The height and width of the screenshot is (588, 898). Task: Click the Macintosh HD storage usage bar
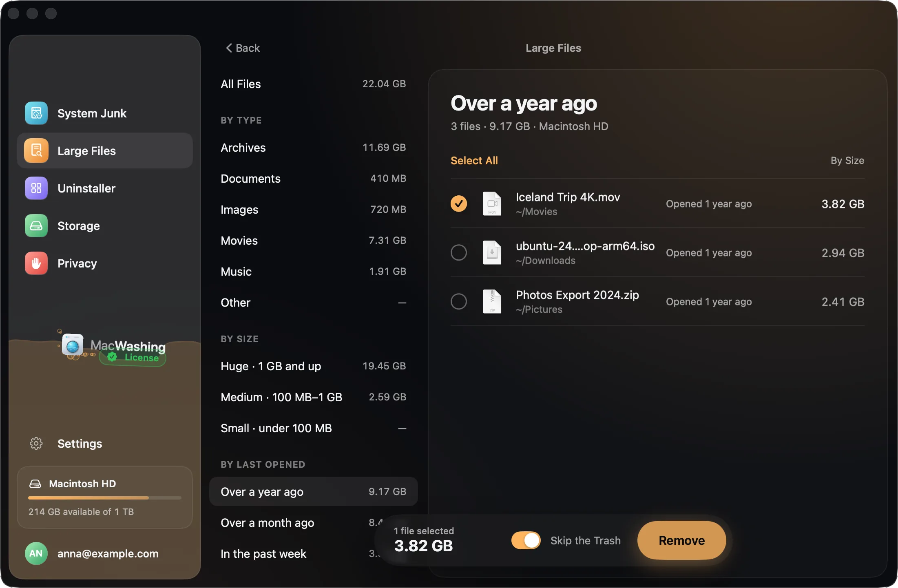[x=105, y=498]
